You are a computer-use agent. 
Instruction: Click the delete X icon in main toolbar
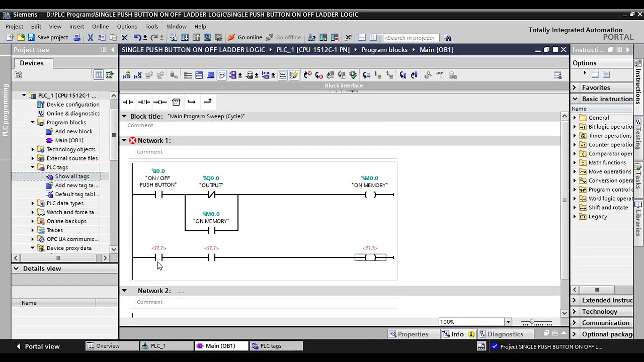pyautogui.click(x=124, y=37)
